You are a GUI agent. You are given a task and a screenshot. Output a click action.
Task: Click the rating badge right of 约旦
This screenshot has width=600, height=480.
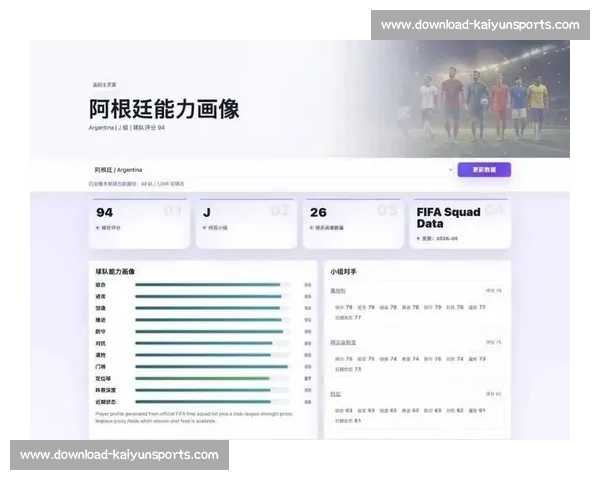point(494,393)
